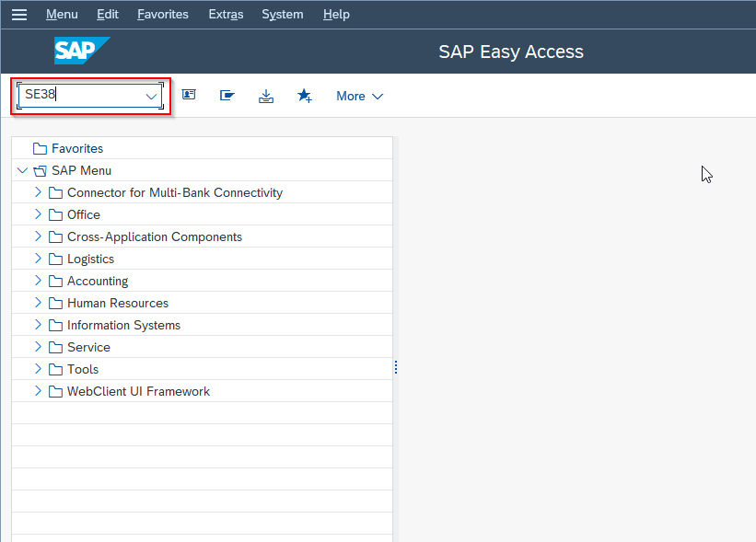Select the Cross-Application Components tree label

155,237
